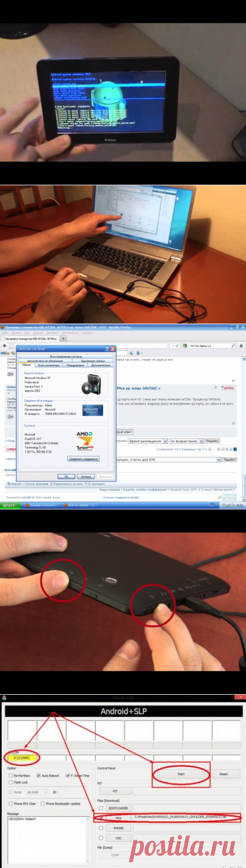Click the Reset button in Odin
Viewport: 246px width, 868px height.
point(224,773)
